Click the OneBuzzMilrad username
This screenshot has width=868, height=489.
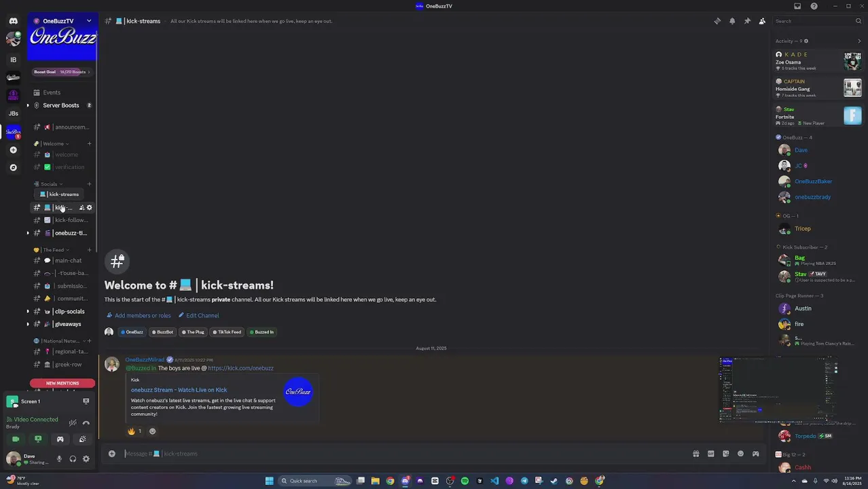(145, 360)
